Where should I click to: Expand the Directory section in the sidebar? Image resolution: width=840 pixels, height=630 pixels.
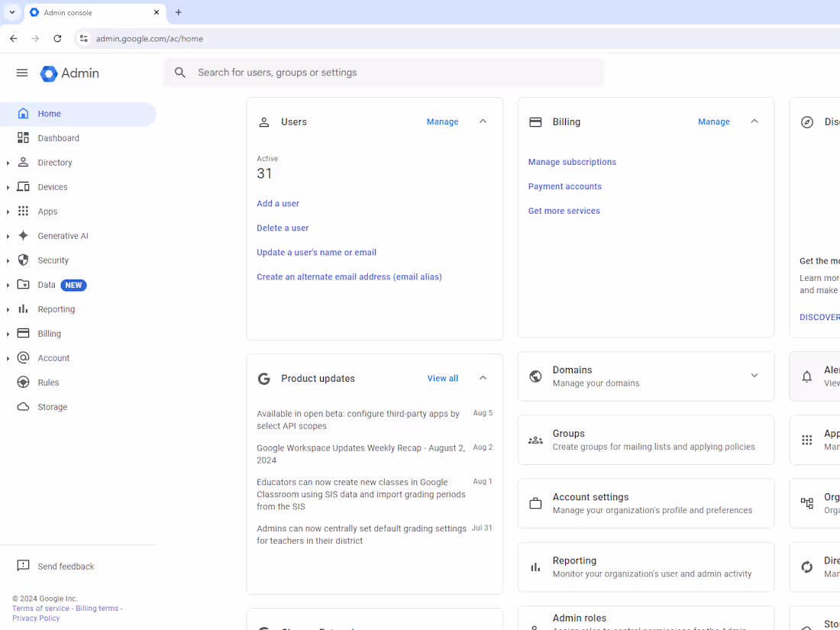8,162
